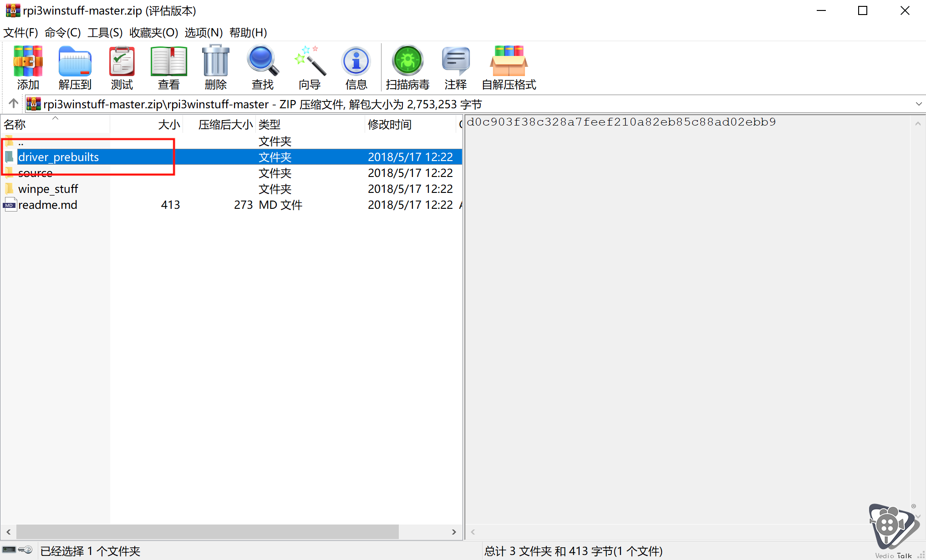The width and height of the screenshot is (926, 560).
Task: Click the address bar path text
Action: point(262,104)
